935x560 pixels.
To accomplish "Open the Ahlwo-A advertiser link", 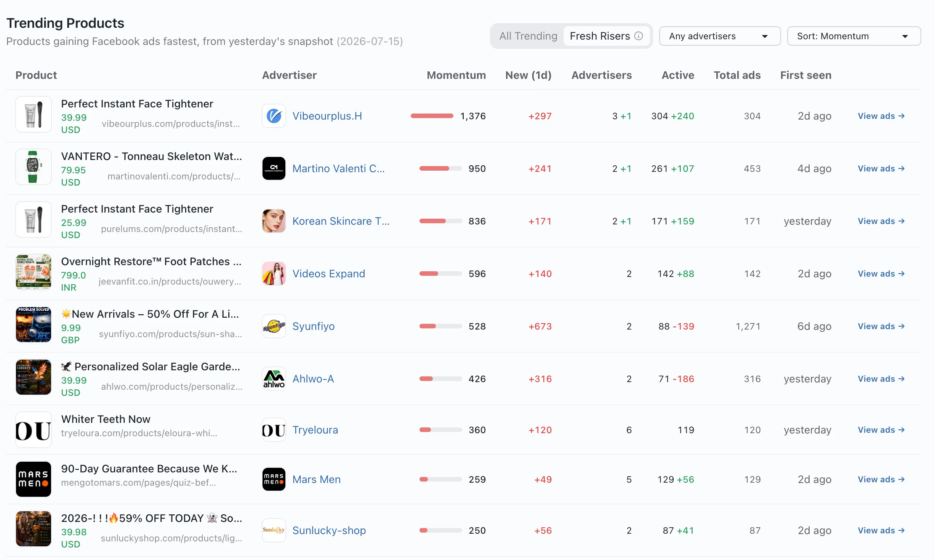I will (313, 379).
